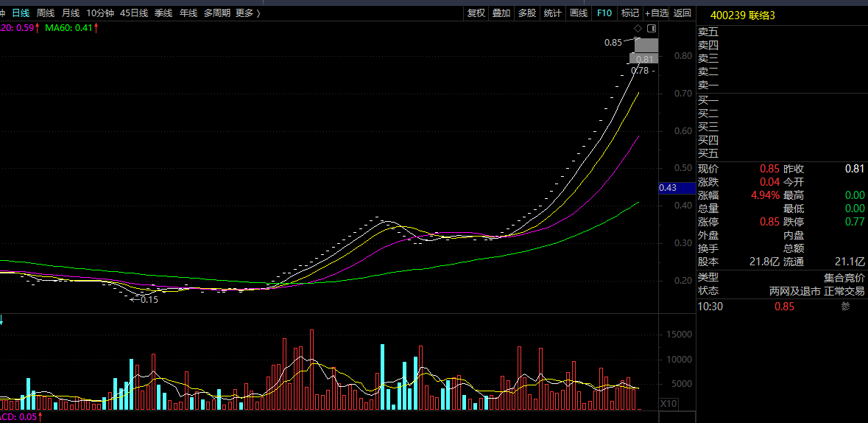Screen dimensions: 868x423
Task: Click the 跌停 0.77 limit-down value
Action: (855, 222)
